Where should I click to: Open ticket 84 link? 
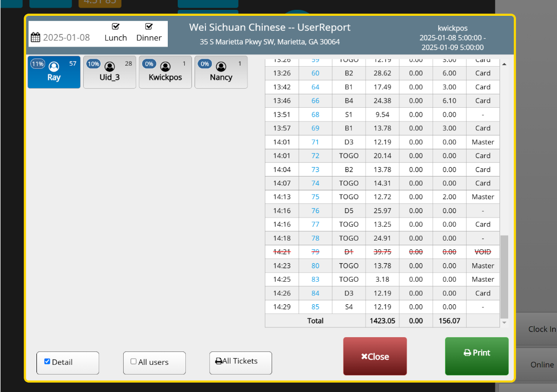click(315, 293)
